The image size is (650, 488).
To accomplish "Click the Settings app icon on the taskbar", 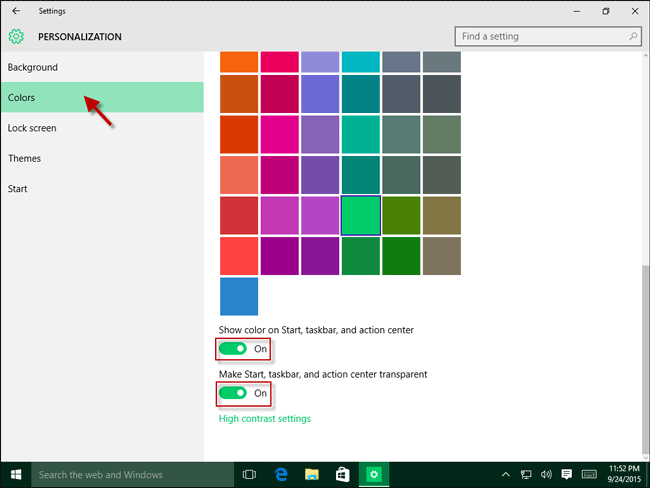I will point(374,475).
